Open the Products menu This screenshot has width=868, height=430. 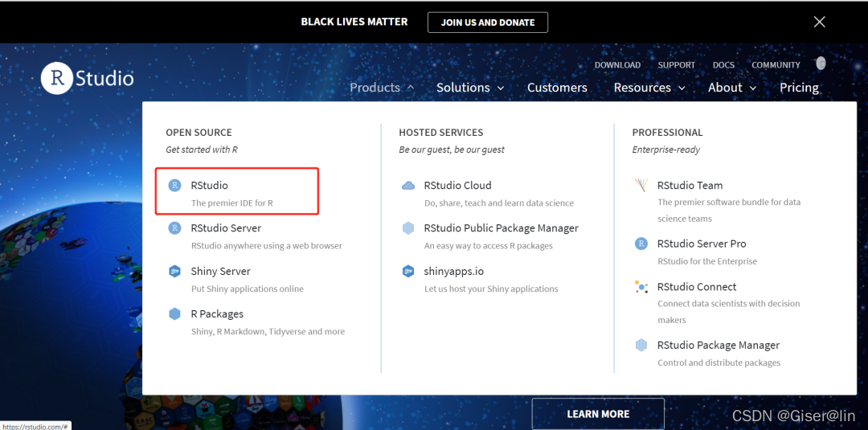point(375,88)
